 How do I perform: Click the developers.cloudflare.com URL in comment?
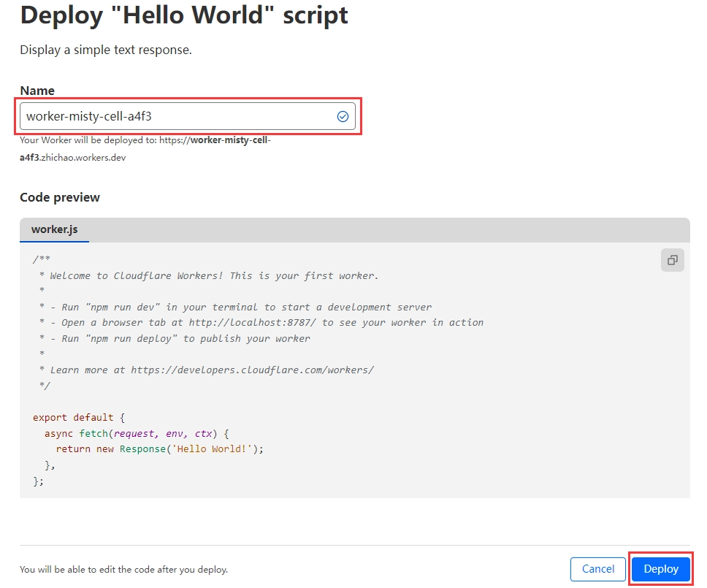(252, 370)
